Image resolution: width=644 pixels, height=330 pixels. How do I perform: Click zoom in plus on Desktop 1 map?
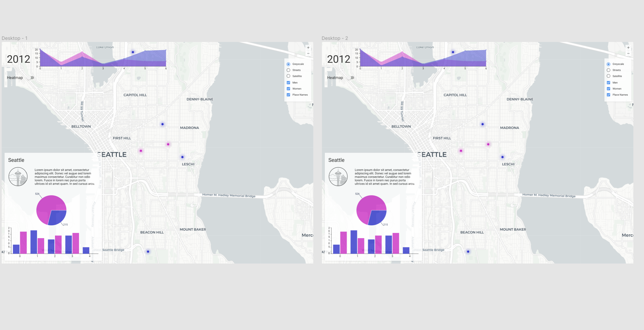pos(308,48)
